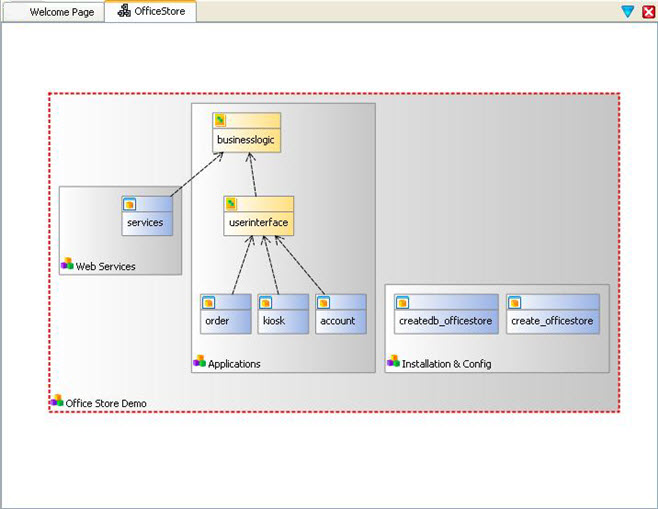Image resolution: width=658 pixels, height=509 pixels.
Task: Click the icon on services node
Action: (x=129, y=204)
